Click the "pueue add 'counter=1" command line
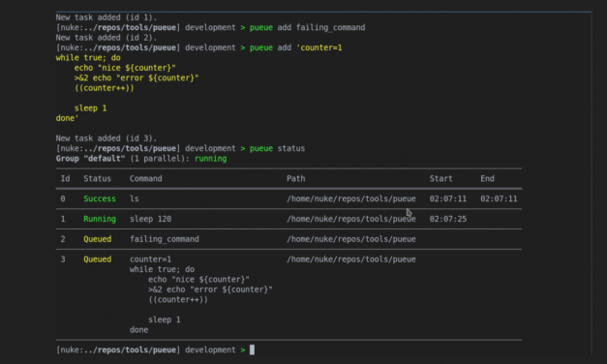Viewport: 607px width, 364px height. coord(296,47)
